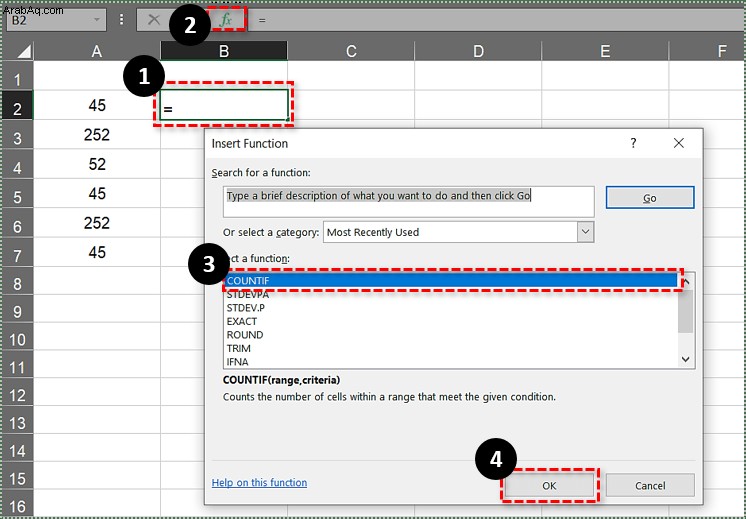The image size is (746, 519).
Task: Select row 16 header
Action: pyautogui.click(x=18, y=505)
